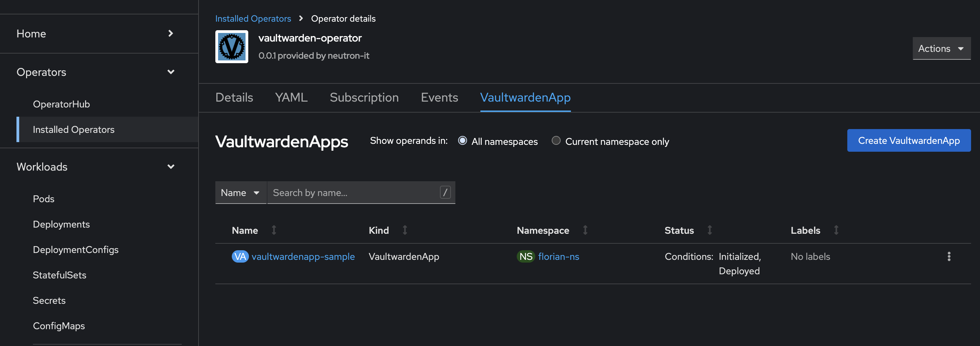
Task: Click the Labels column header
Action: (x=805, y=230)
